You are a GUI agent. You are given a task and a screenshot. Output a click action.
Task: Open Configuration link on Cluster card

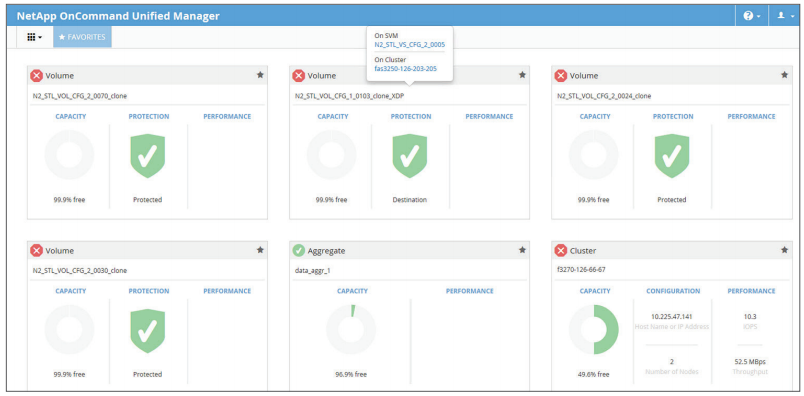(673, 291)
